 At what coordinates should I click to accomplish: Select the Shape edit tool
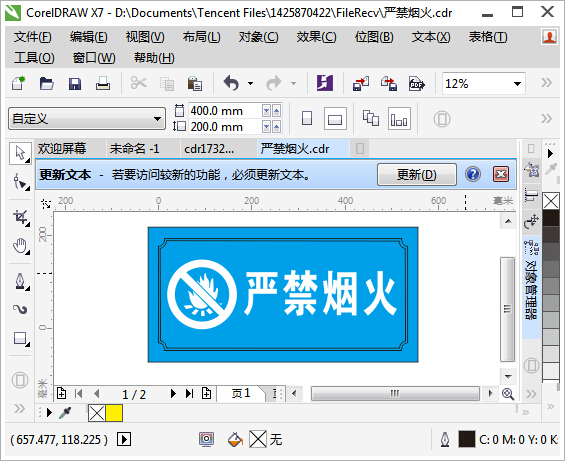pos(21,181)
